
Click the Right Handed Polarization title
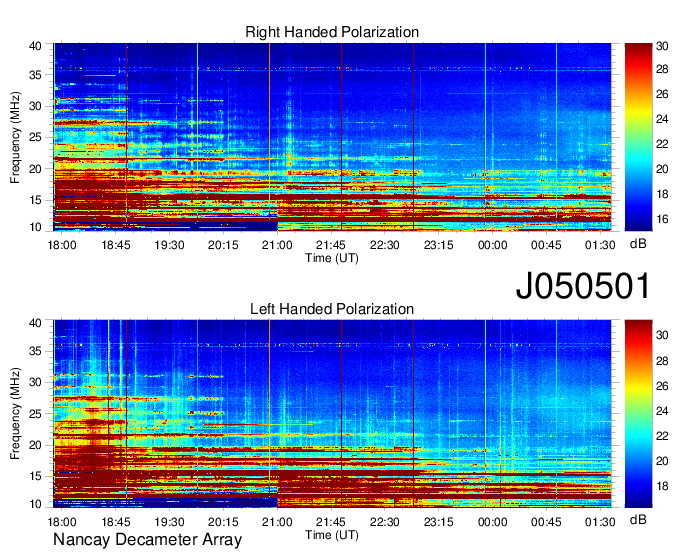(332, 32)
